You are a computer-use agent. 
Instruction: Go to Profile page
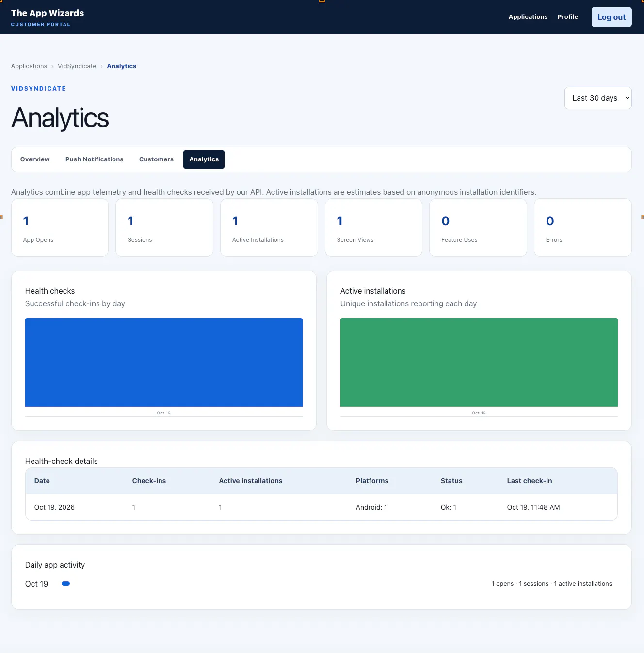click(x=567, y=17)
